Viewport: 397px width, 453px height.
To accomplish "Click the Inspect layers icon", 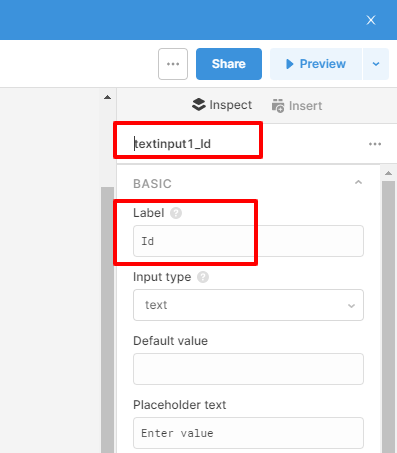I will (x=199, y=105).
